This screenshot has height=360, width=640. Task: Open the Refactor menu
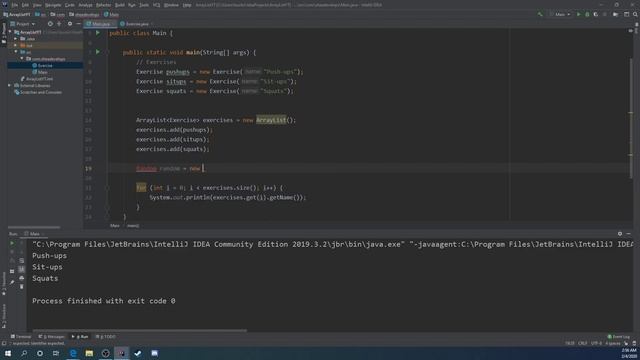pyautogui.click(x=103, y=5)
